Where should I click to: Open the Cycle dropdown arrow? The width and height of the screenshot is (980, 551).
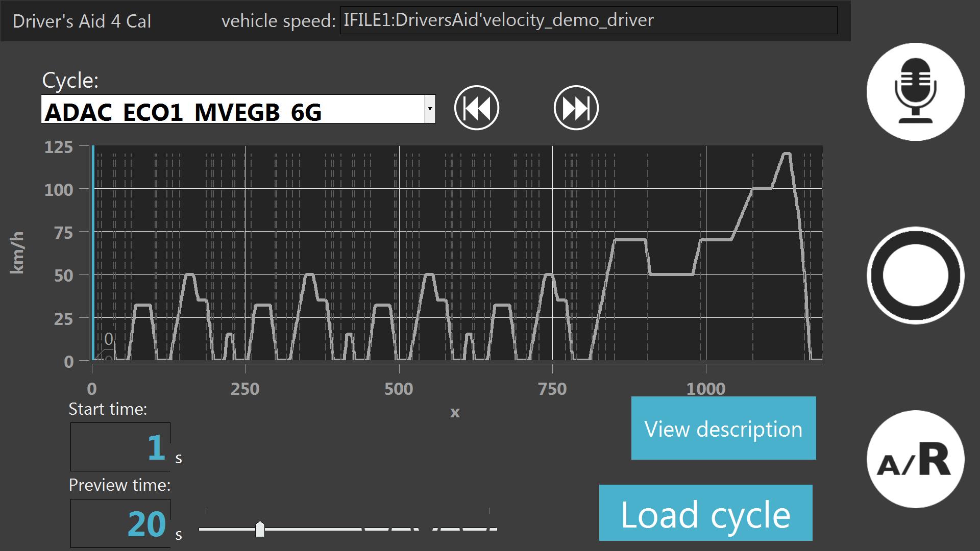tap(430, 109)
